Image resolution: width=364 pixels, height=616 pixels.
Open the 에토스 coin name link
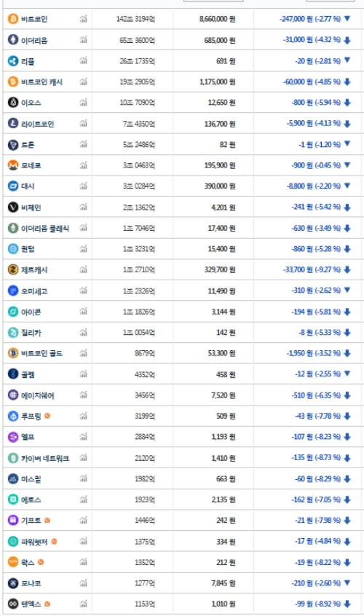click(31, 499)
